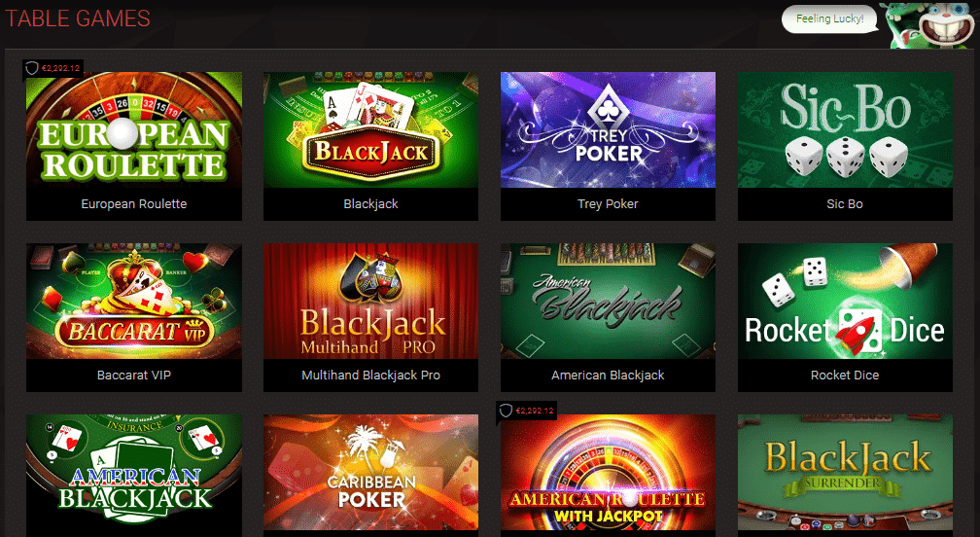Click the Sic Bo title label
The width and height of the screenshot is (980, 537).
(x=845, y=203)
